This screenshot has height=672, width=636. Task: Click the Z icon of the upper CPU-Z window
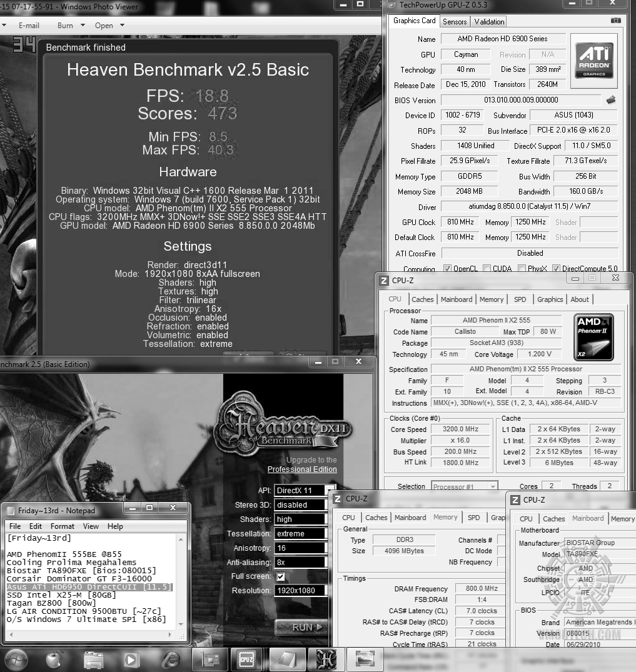tap(384, 281)
